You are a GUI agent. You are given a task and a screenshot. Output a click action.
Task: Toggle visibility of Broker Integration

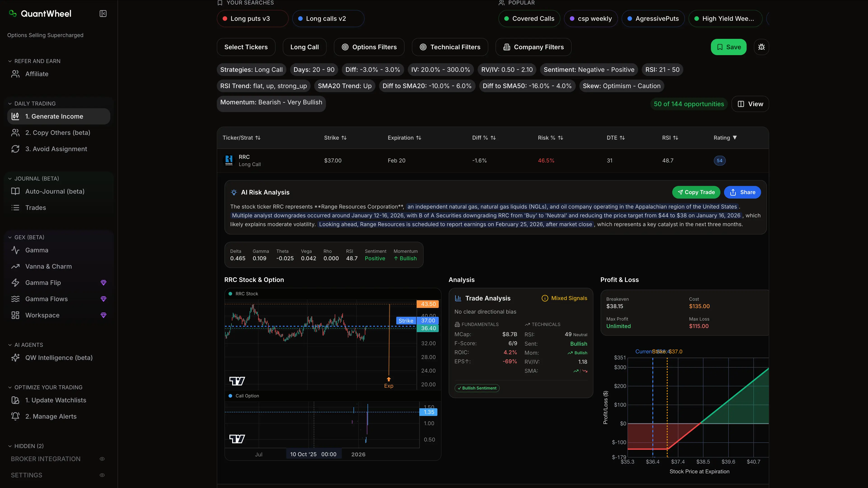click(x=102, y=459)
